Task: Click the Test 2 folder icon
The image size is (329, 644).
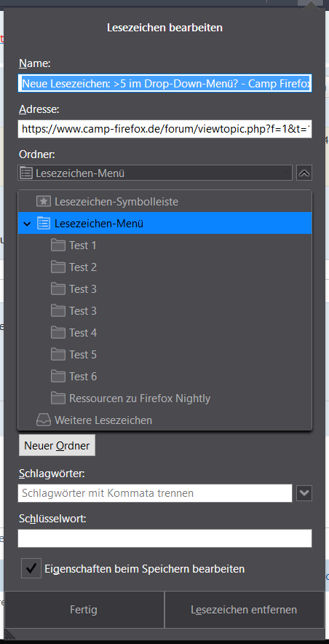Action: 58,267
